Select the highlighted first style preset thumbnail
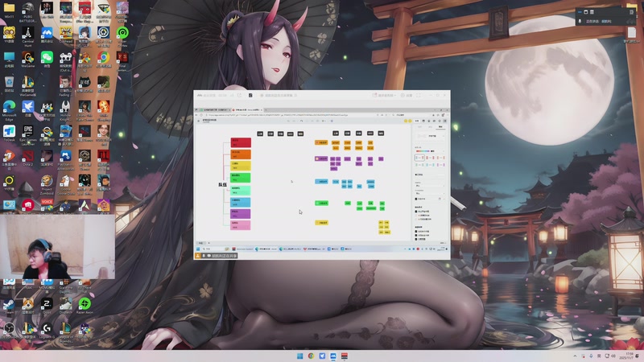644x362 pixels. [x=419, y=158]
